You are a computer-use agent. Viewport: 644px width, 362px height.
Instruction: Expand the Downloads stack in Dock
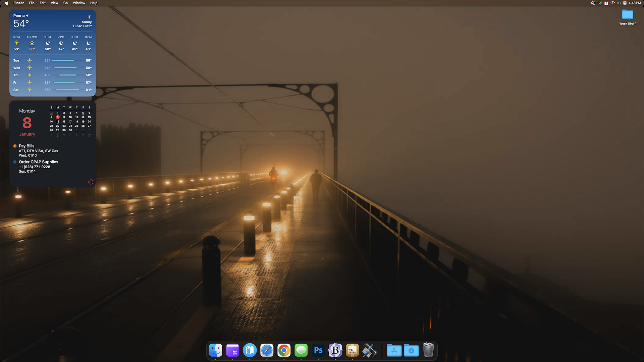pyautogui.click(x=411, y=351)
